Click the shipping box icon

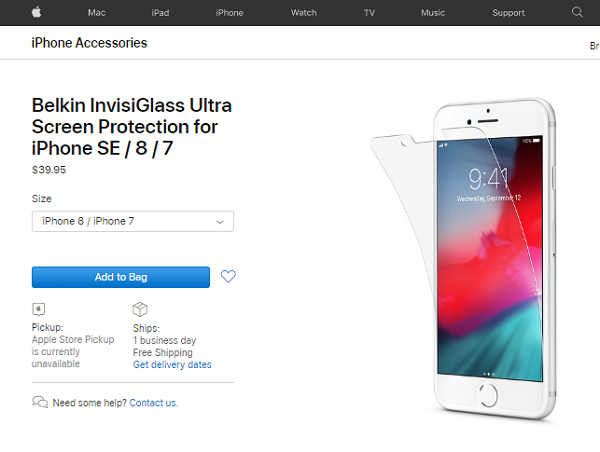point(140,309)
